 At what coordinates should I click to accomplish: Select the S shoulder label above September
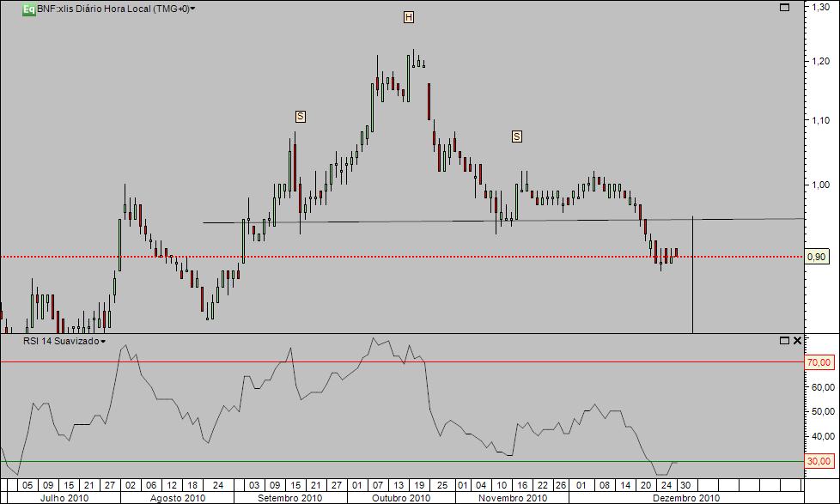click(300, 116)
